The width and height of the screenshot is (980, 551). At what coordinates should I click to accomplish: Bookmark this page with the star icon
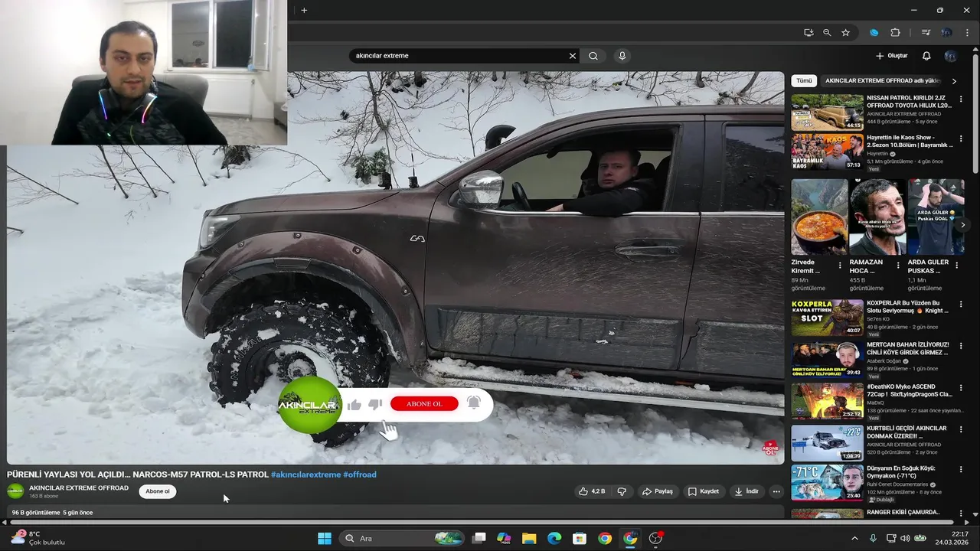point(845,33)
